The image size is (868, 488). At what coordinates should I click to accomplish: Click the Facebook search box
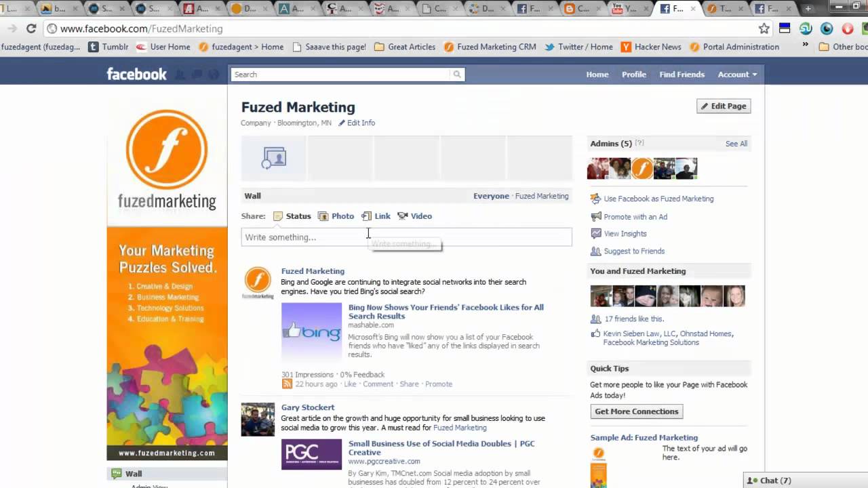tap(340, 75)
